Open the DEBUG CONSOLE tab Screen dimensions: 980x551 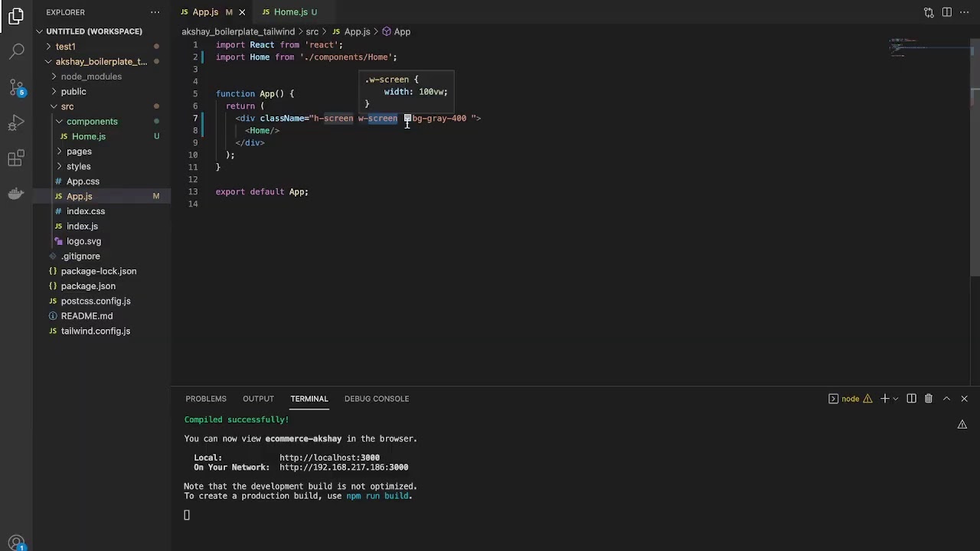coord(377,399)
